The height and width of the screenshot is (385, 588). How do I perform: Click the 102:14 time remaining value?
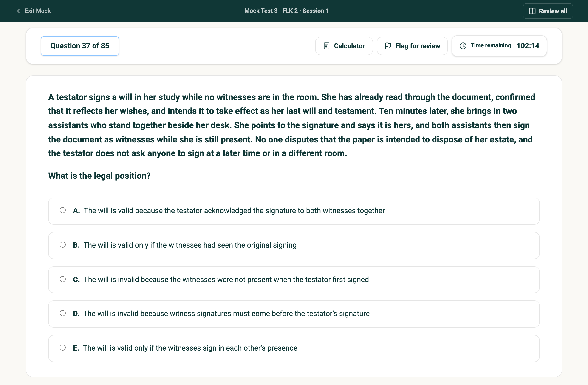pos(528,46)
